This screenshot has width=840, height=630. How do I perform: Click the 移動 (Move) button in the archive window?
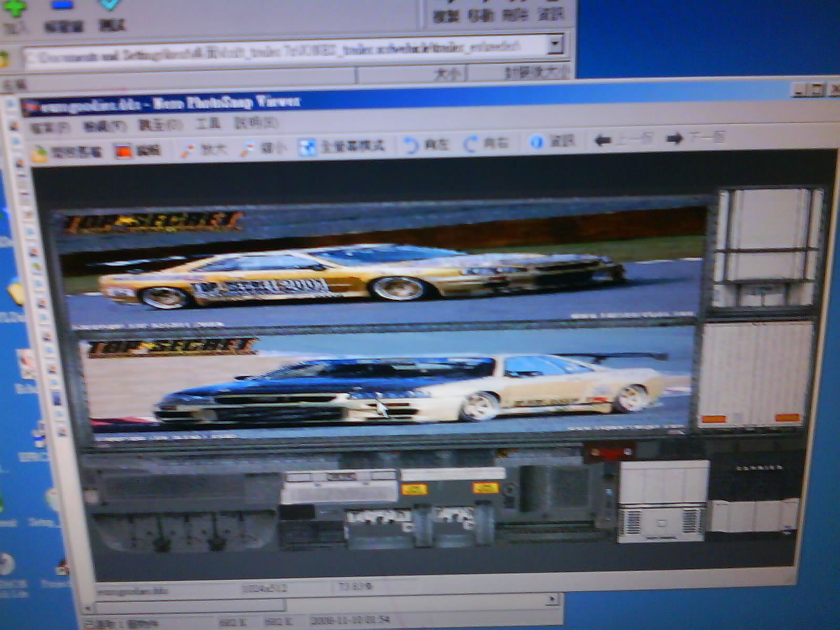coord(480,12)
